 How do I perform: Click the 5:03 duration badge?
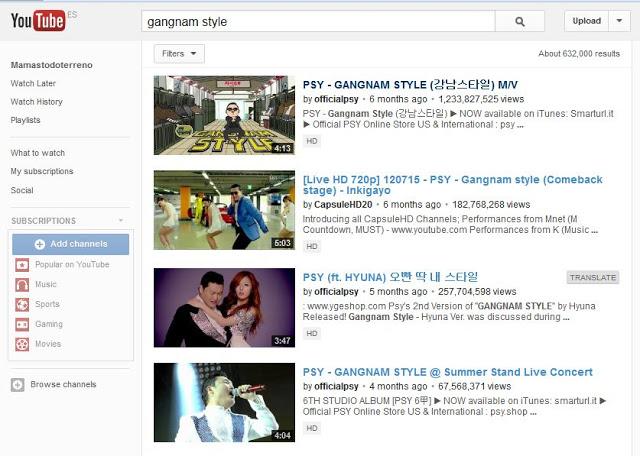tap(282, 243)
